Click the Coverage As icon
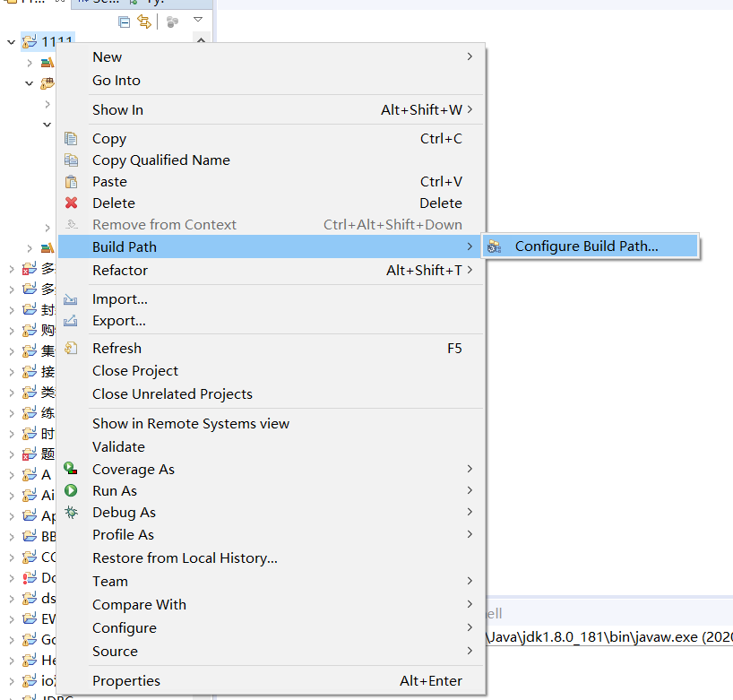The width and height of the screenshot is (733, 700). [x=71, y=468]
